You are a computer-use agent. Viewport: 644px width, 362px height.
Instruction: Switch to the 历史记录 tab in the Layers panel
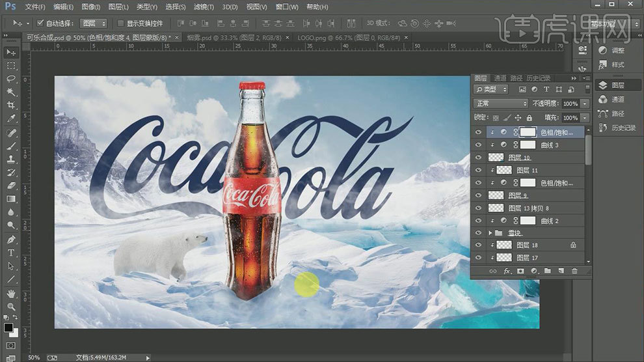tap(538, 78)
